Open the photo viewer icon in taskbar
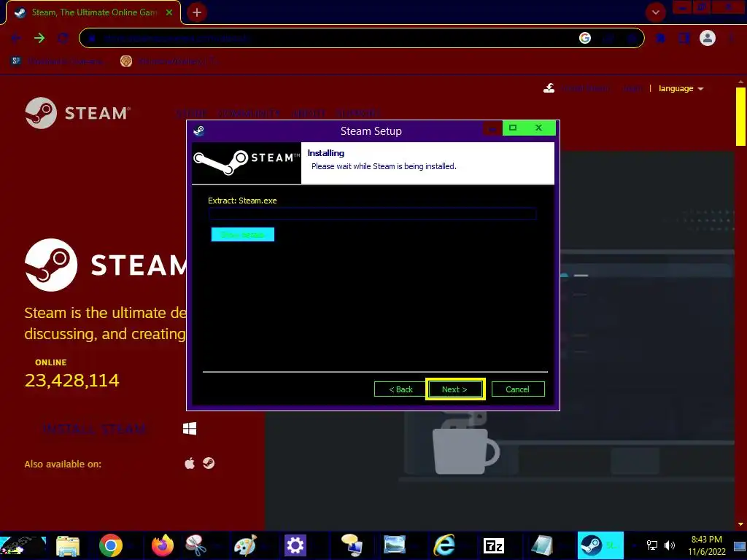747x560 pixels. coord(395,545)
